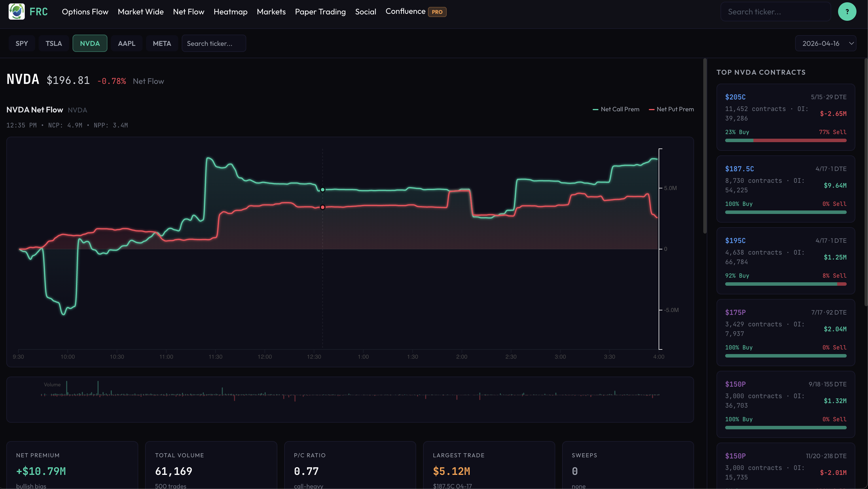This screenshot has height=489, width=868.
Task: Open the $205C contract card
Action: pyautogui.click(x=785, y=117)
